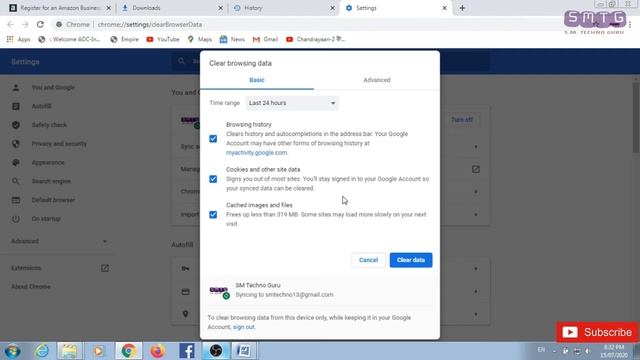Click the sign out link

coord(244,327)
